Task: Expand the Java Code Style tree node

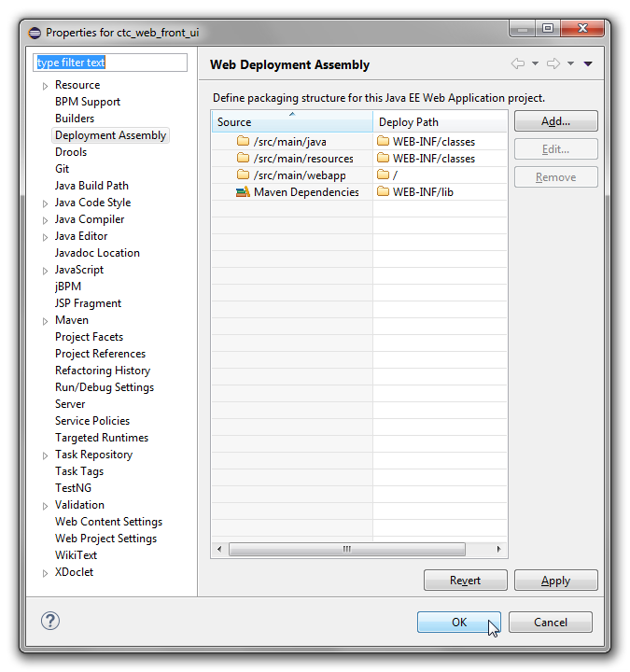Action: point(45,203)
